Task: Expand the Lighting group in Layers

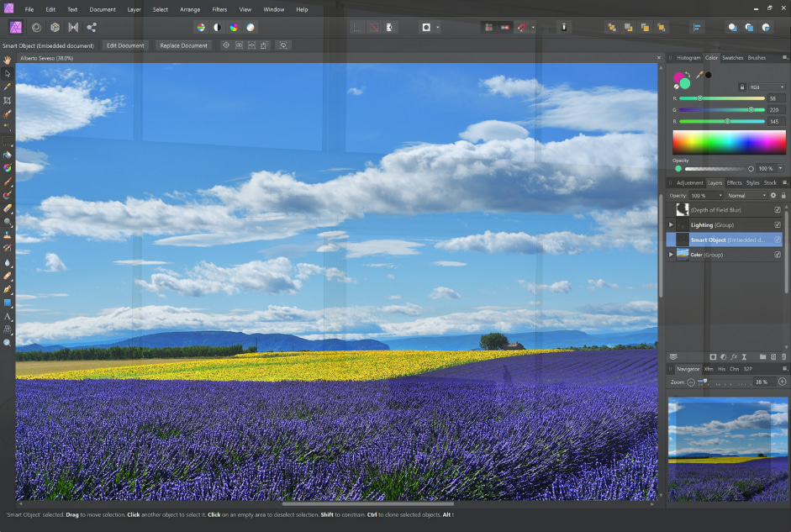Action: (671, 225)
